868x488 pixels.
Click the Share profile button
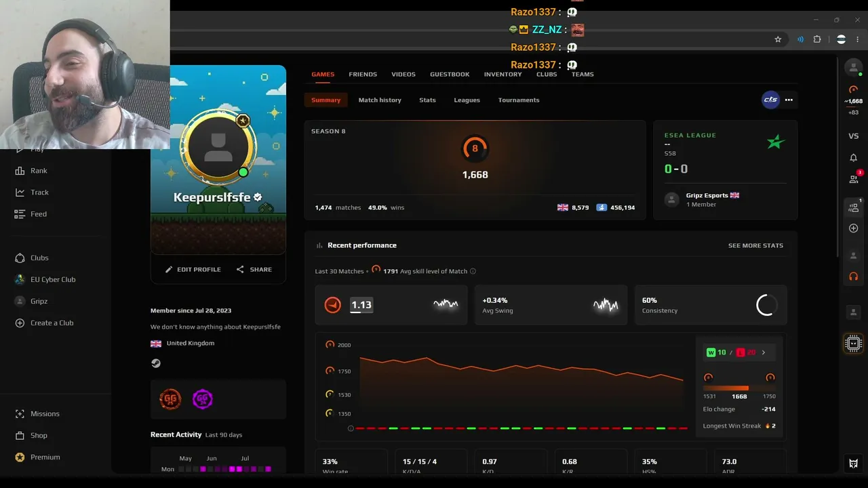coord(254,270)
